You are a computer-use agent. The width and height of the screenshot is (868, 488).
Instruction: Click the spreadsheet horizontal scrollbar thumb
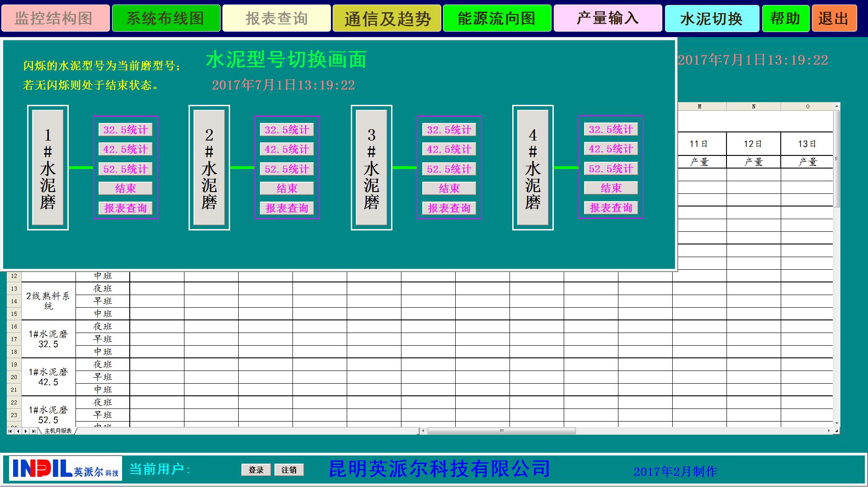point(501,431)
